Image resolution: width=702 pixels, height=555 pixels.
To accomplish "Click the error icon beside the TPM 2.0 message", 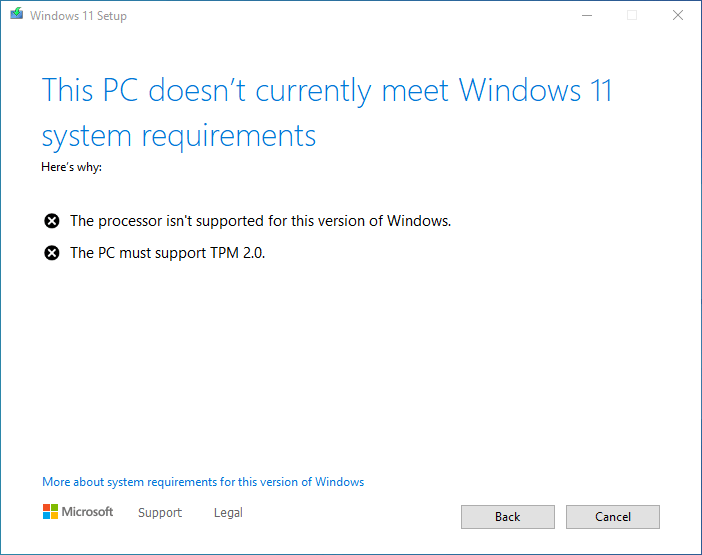I will pyautogui.click(x=51, y=253).
